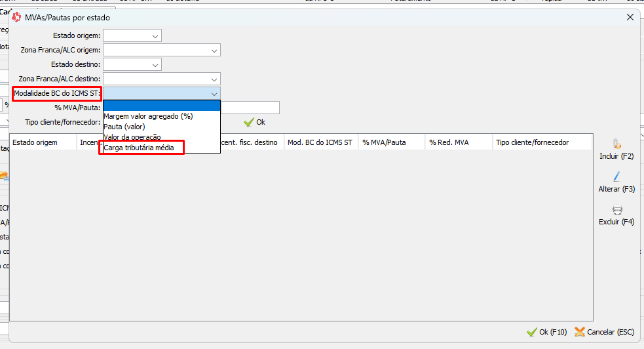Click the Tipo cliente/fornecedor field label

pyautogui.click(x=62, y=122)
